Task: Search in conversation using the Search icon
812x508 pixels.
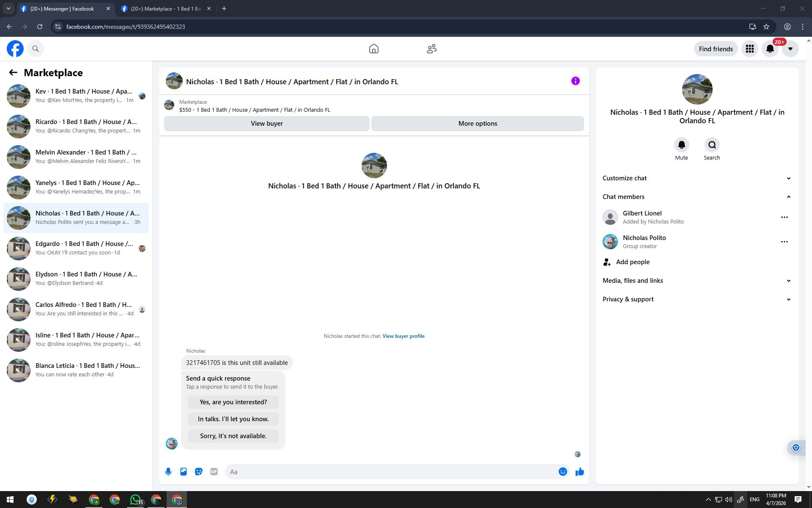Action: (x=712, y=145)
